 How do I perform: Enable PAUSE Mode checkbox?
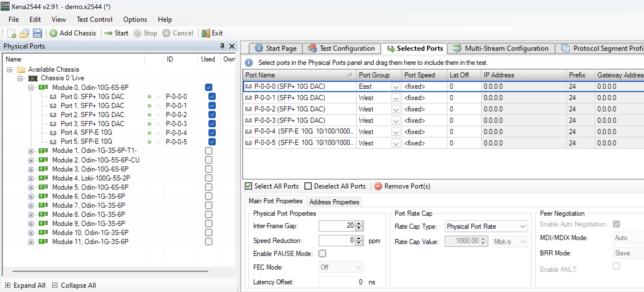click(322, 253)
